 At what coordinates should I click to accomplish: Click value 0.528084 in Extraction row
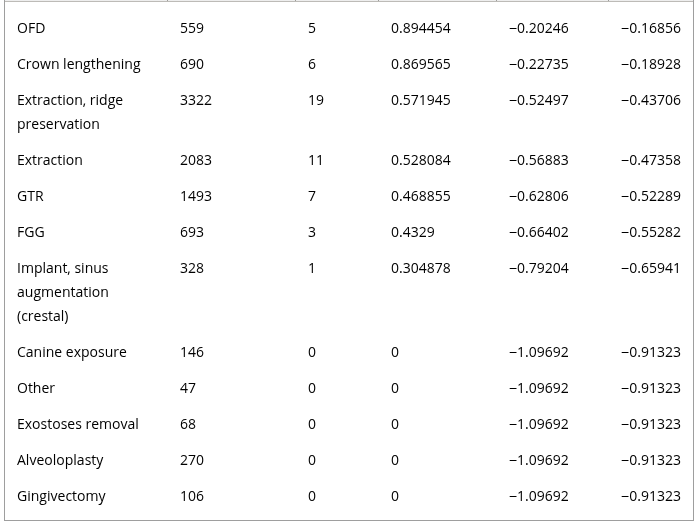[421, 160]
